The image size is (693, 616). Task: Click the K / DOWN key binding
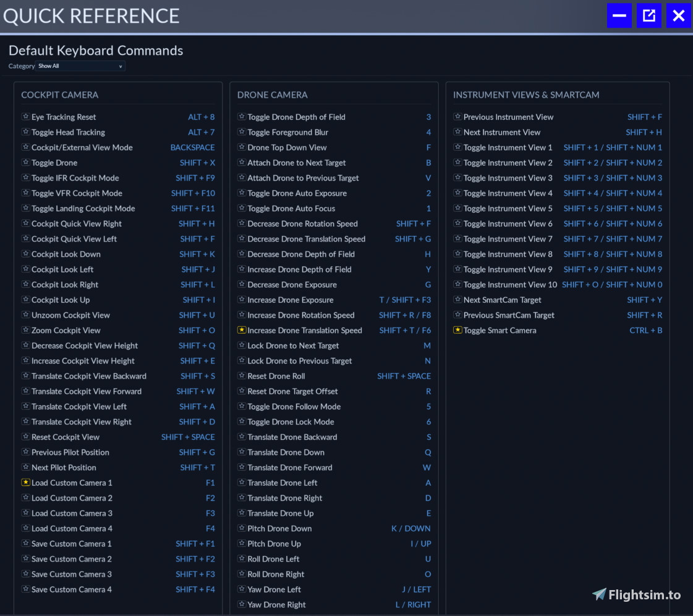pyautogui.click(x=411, y=528)
